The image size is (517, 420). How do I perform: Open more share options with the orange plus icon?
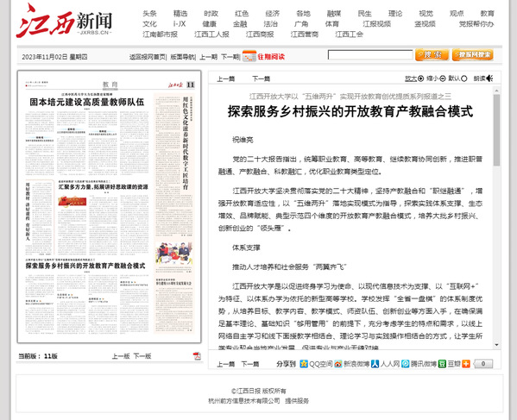466,364
